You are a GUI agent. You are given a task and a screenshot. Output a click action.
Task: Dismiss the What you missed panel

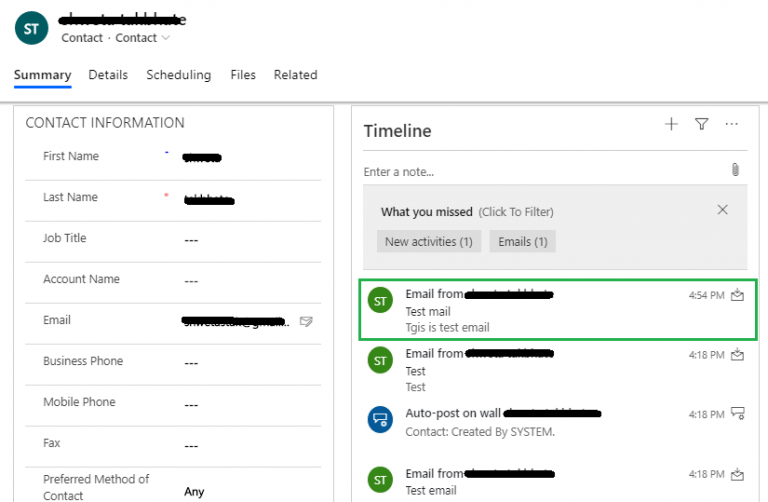(723, 210)
